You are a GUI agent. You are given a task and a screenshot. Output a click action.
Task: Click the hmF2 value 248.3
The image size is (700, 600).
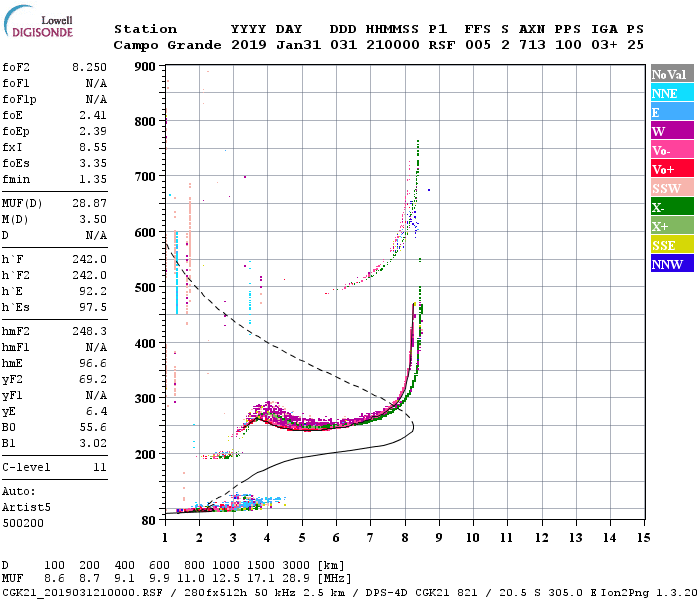(x=89, y=331)
